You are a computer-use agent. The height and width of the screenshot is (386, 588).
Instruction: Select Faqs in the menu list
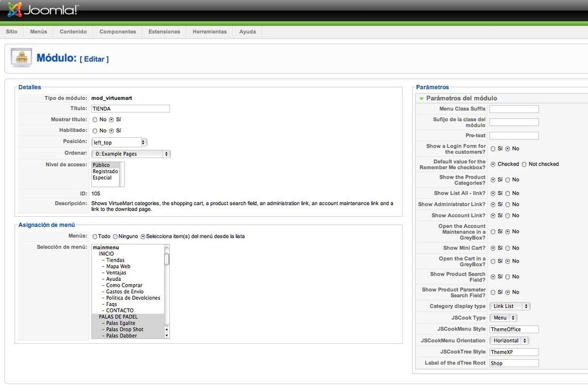128,304
